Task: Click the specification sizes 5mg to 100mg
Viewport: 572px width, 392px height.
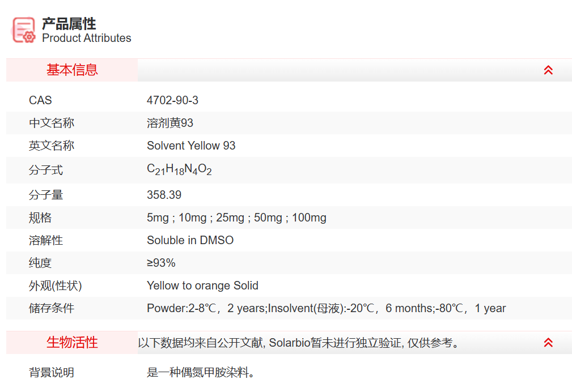Action: pyautogui.click(x=236, y=218)
